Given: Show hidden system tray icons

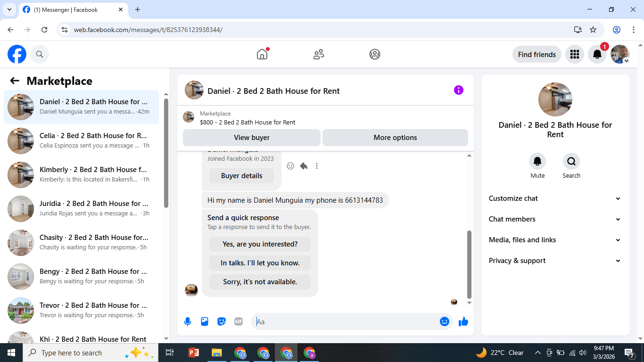Looking at the screenshot, I should click(537, 353).
